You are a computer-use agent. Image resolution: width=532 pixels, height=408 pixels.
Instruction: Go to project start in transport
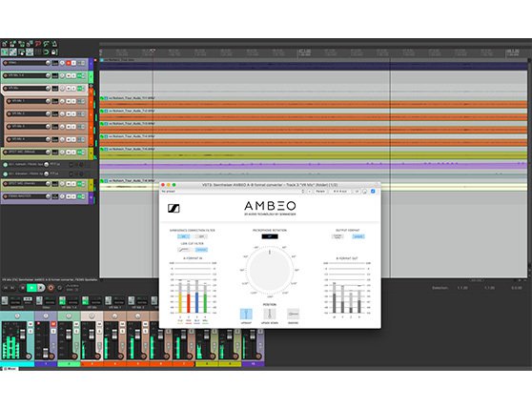[x=5, y=288]
